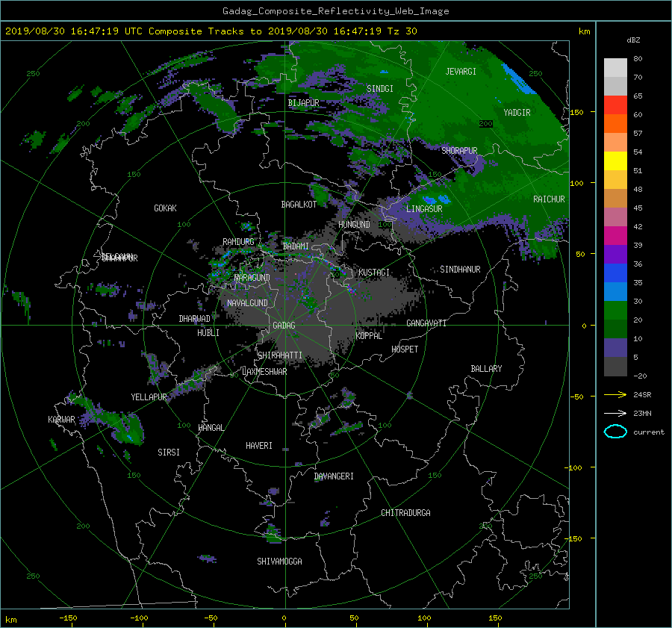This screenshot has width=672, height=628.
Task: Click the 24SR legend text
Action: 642,395
